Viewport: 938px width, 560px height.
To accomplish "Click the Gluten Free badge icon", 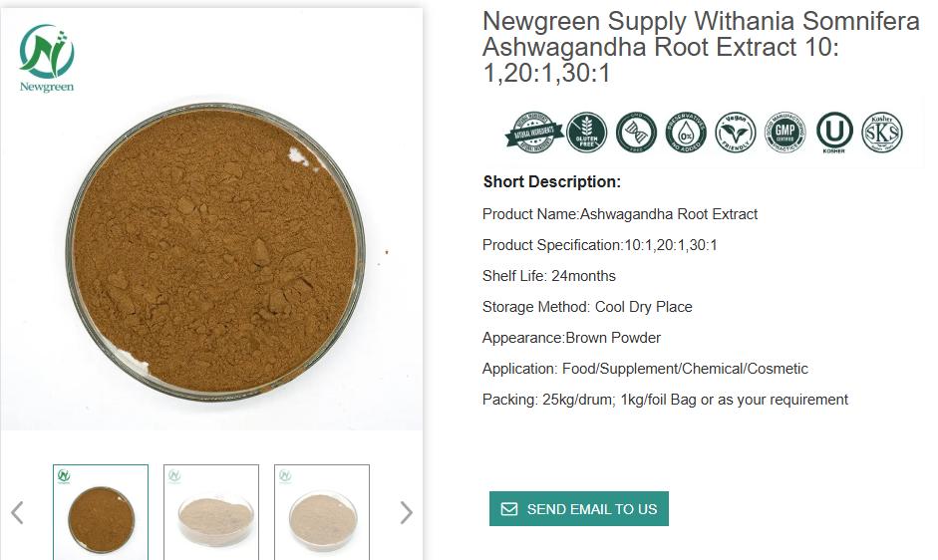I will pyautogui.click(x=586, y=133).
